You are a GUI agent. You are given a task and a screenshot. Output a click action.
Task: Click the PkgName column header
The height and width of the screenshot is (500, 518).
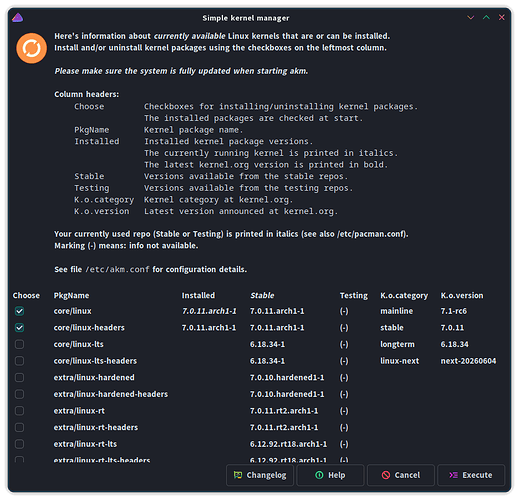tap(71, 295)
